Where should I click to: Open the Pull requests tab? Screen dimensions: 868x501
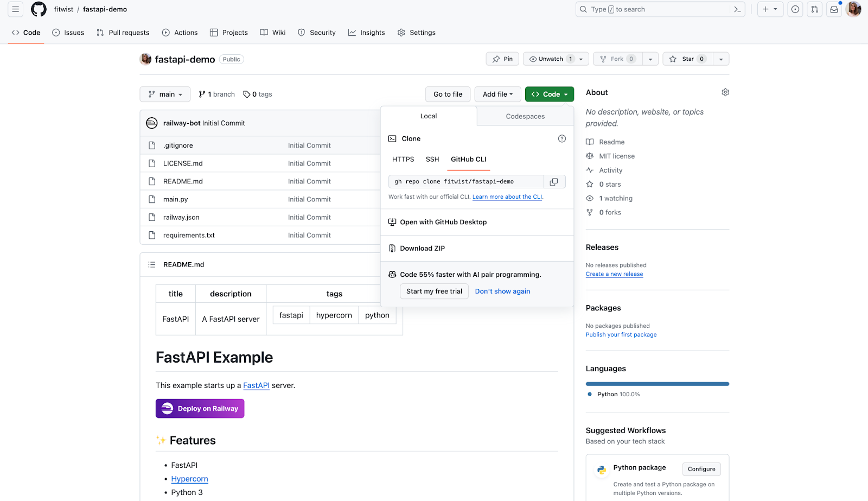123,33
